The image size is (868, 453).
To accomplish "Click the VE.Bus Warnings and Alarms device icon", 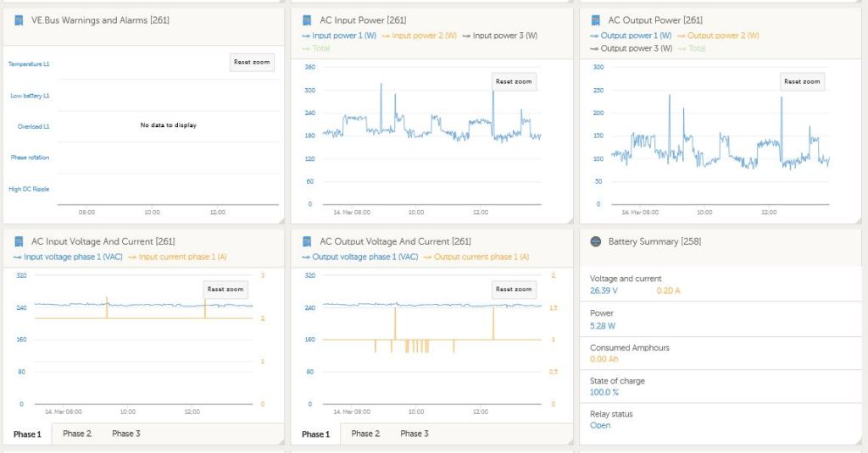I will coord(19,20).
